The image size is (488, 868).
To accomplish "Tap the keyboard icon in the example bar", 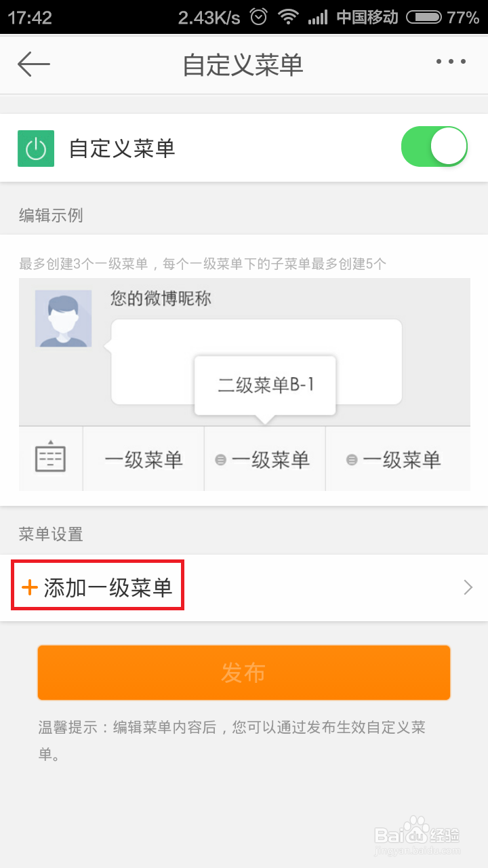I will click(x=50, y=458).
